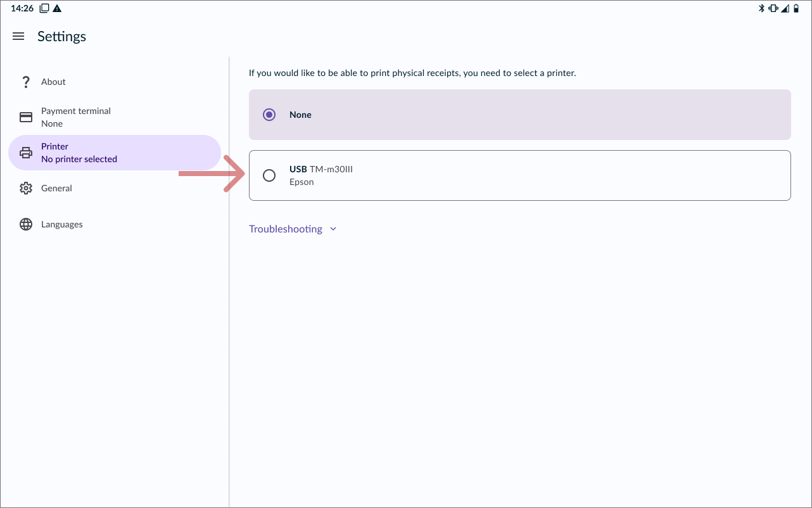812x508 pixels.
Task: Open the Languages settings section
Action: click(114, 224)
